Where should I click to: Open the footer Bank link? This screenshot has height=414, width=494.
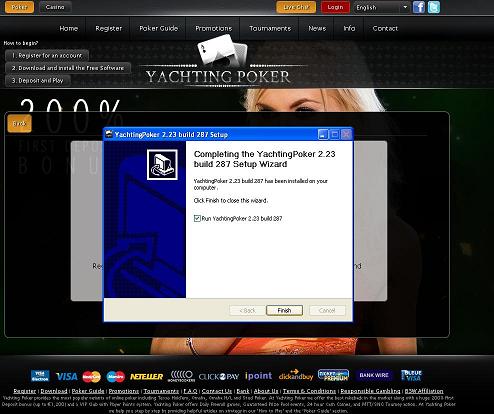(x=243, y=391)
